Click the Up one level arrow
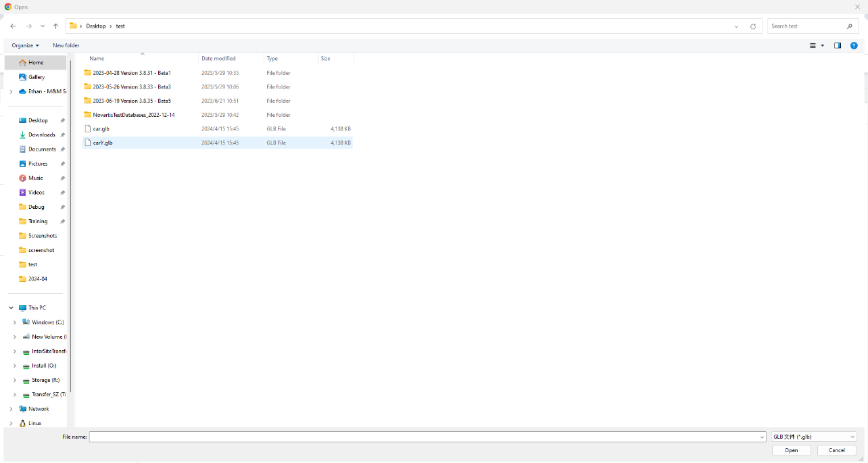Image resolution: width=868 pixels, height=463 pixels. 55,26
